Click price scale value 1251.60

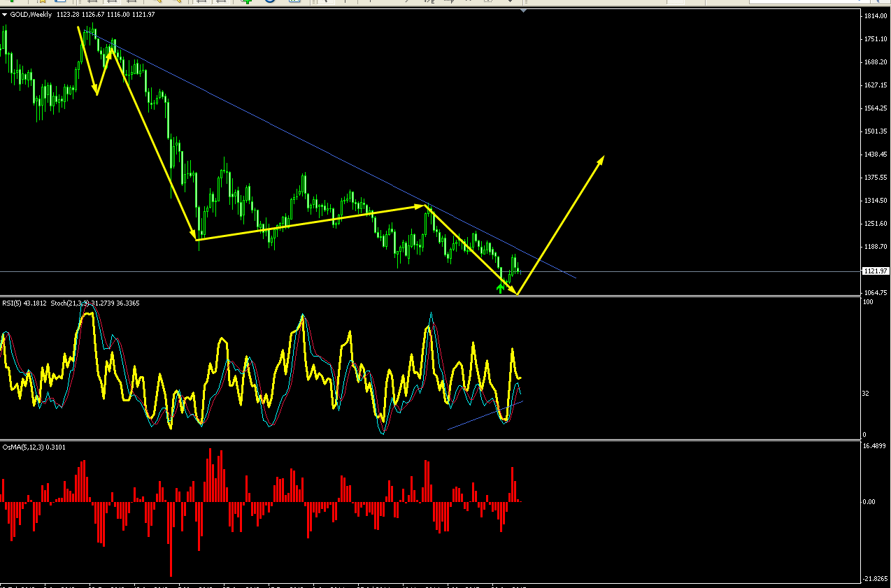click(x=874, y=223)
